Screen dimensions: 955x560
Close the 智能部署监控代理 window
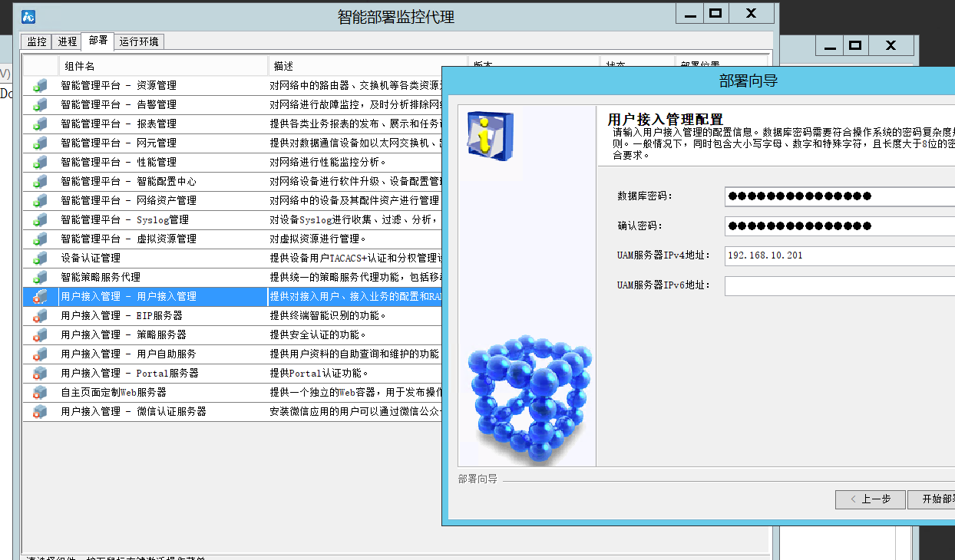(x=752, y=13)
